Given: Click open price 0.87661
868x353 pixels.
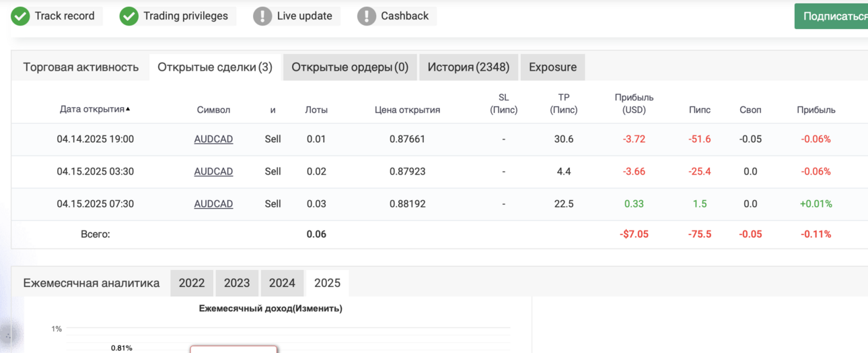Looking at the screenshot, I should tap(407, 139).
